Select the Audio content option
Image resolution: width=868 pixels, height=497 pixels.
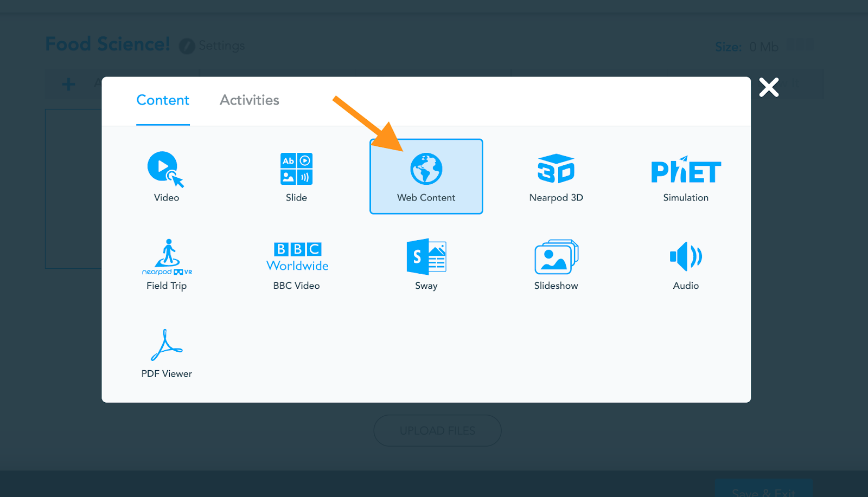(686, 265)
